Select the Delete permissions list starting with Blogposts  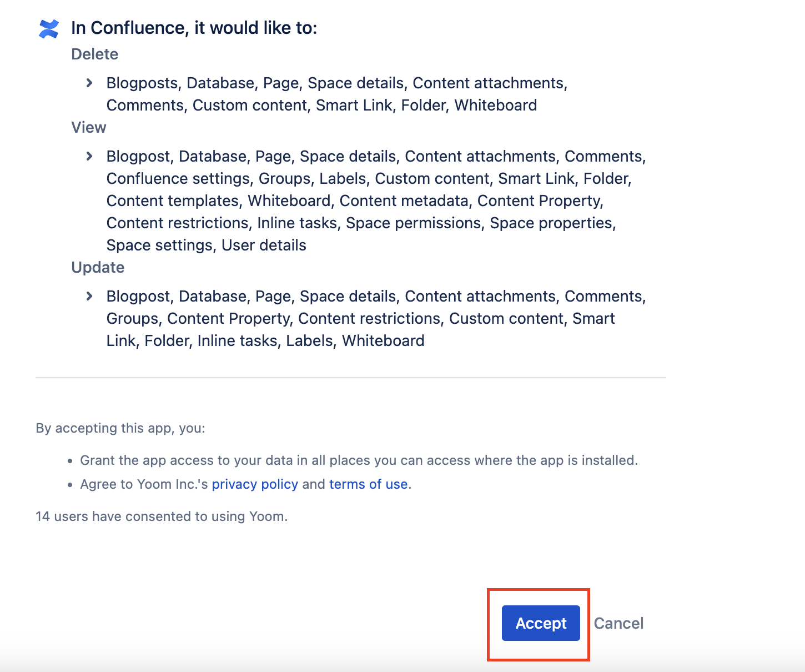pos(336,94)
